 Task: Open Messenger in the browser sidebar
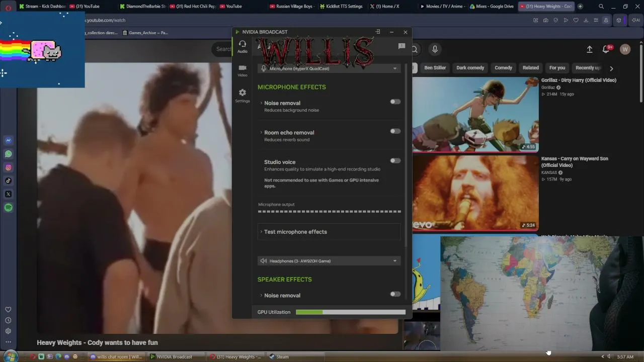click(x=8, y=140)
